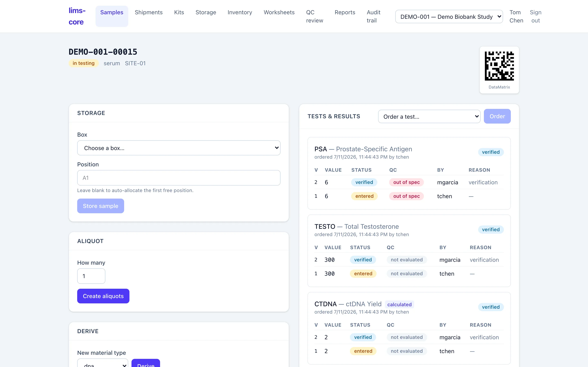Viewport: 588px width, 367px height.
Task: Open the Audit trail page
Action: point(373,16)
